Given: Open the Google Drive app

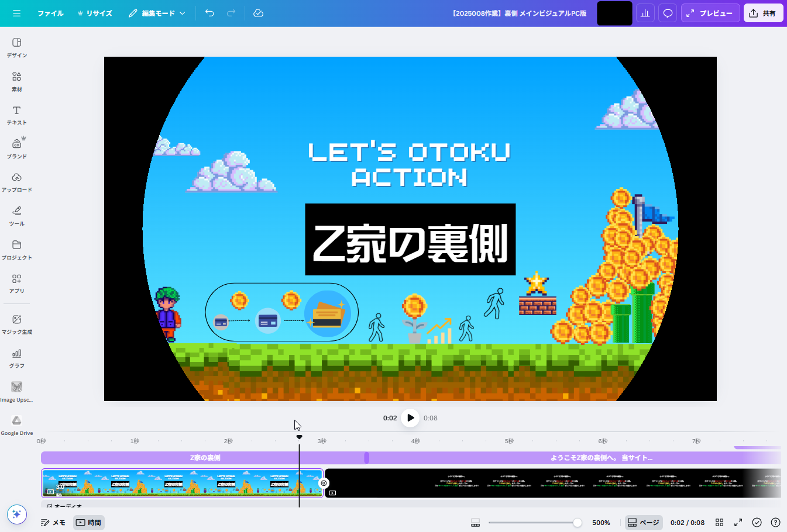Looking at the screenshot, I should tap(17, 426).
